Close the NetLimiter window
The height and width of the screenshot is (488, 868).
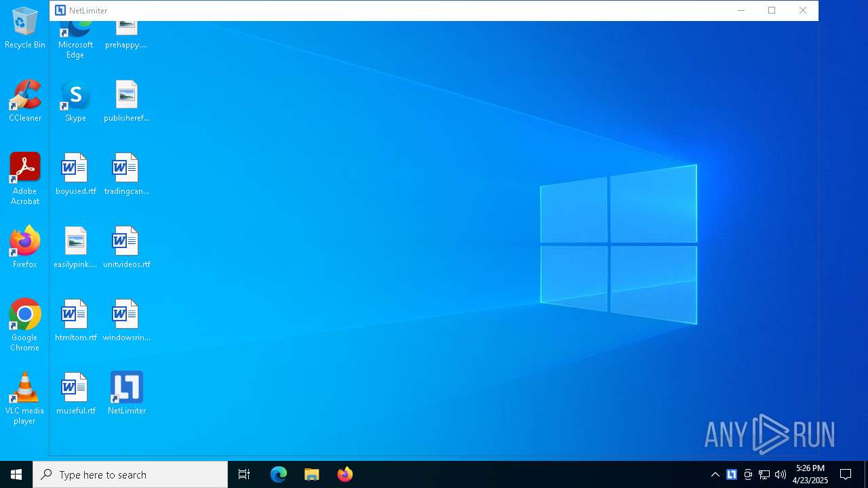coord(803,10)
